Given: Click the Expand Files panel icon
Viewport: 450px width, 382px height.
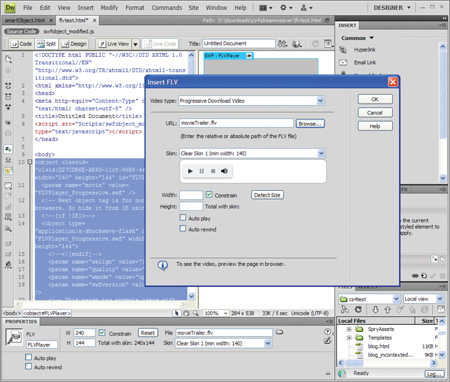Looking at the screenshot, I should pos(441,309).
